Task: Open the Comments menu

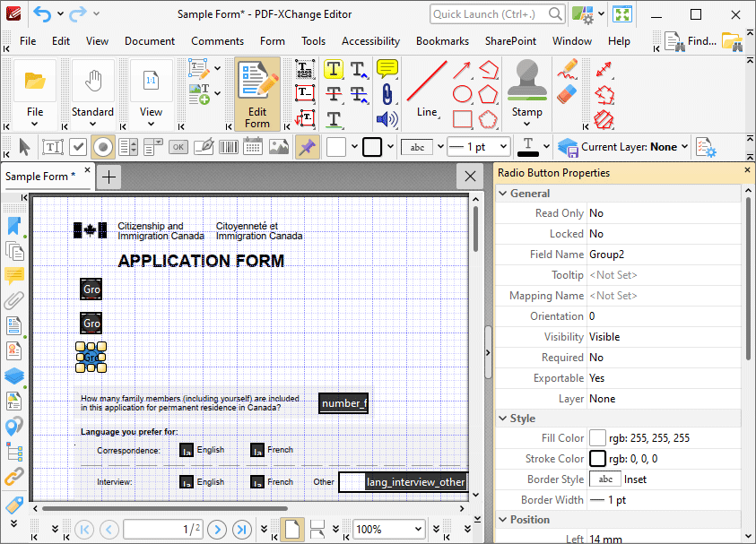Action: tap(217, 41)
